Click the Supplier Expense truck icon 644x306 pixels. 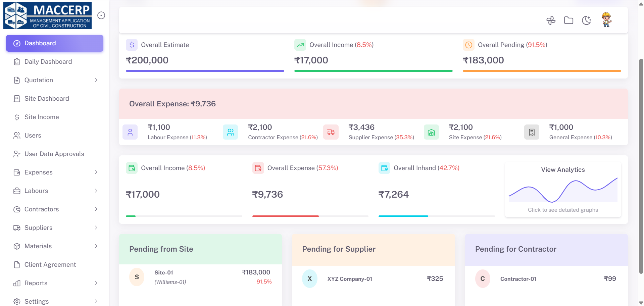click(x=331, y=132)
